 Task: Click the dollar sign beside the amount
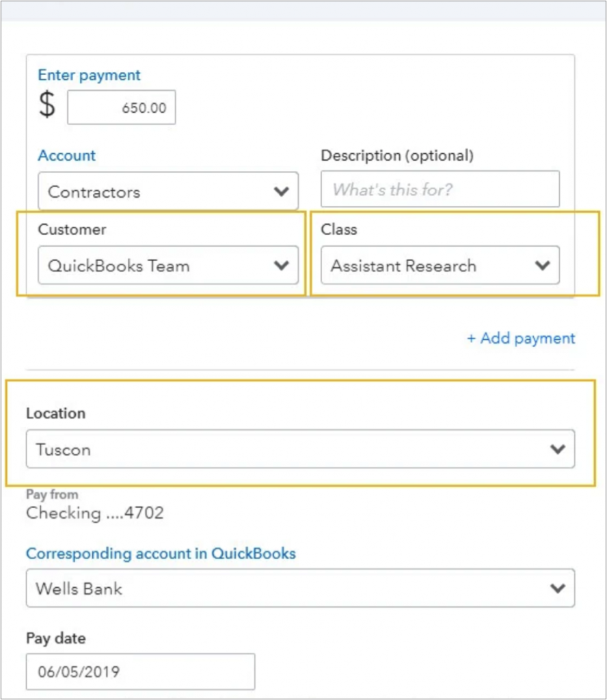tap(47, 105)
